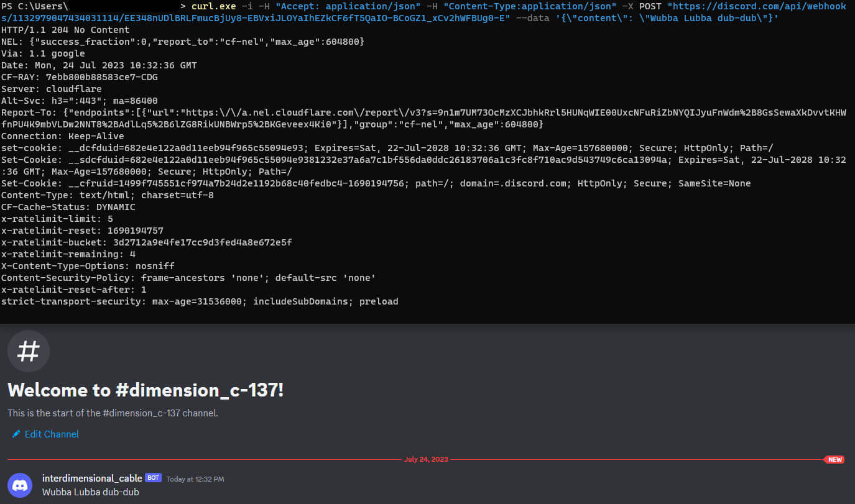Click the interdimensional_cable bot avatar
The height and width of the screenshot is (504, 855).
20,485
